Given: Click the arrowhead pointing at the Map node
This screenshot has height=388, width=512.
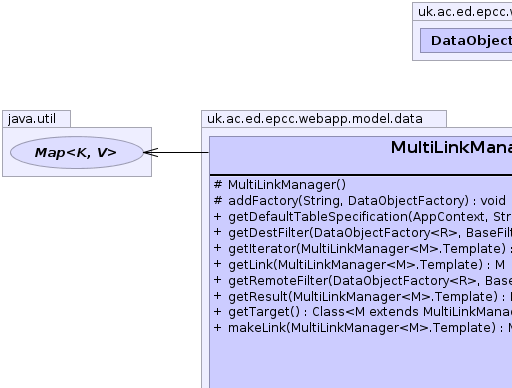Looking at the screenshot, I should (151, 153).
